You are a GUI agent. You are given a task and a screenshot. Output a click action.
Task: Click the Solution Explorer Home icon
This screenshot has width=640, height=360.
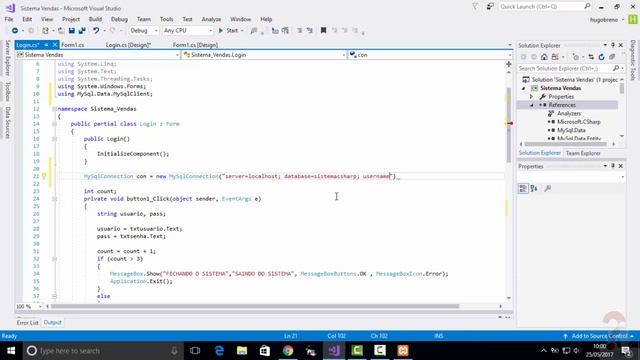pyautogui.click(x=544, y=57)
